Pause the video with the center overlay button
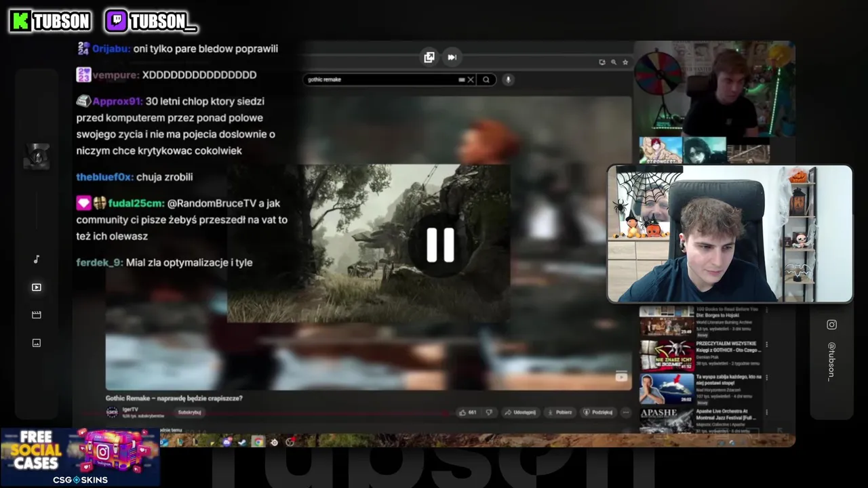The height and width of the screenshot is (488, 868). tap(440, 245)
